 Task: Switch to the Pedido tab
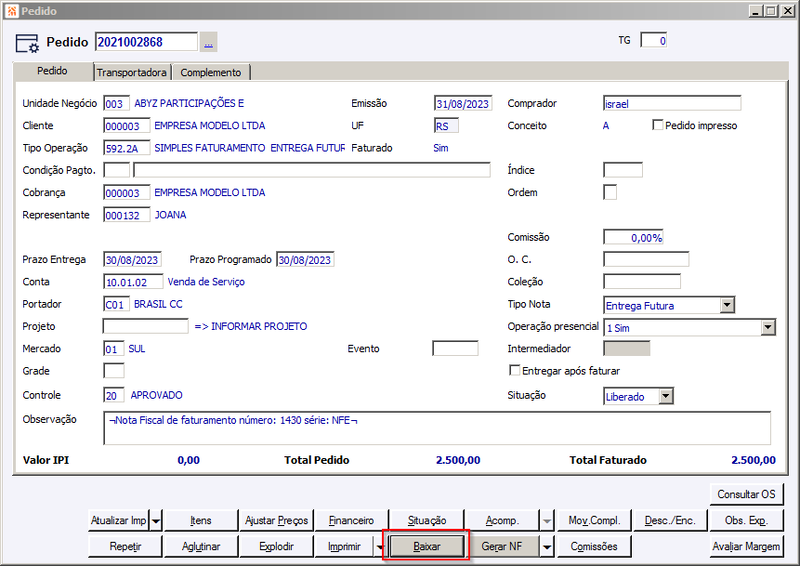pos(52,71)
